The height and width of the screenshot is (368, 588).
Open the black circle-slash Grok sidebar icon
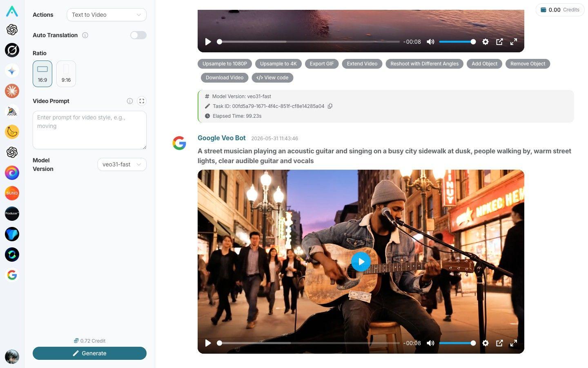(x=12, y=50)
